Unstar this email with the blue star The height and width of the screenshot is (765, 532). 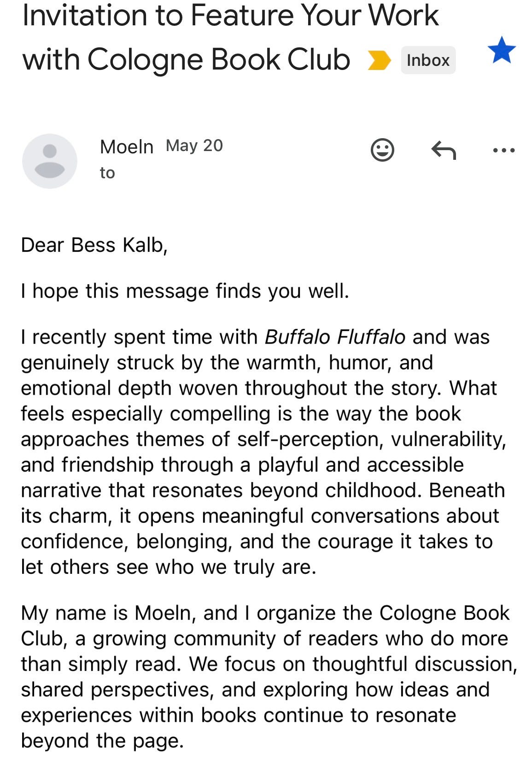(501, 50)
